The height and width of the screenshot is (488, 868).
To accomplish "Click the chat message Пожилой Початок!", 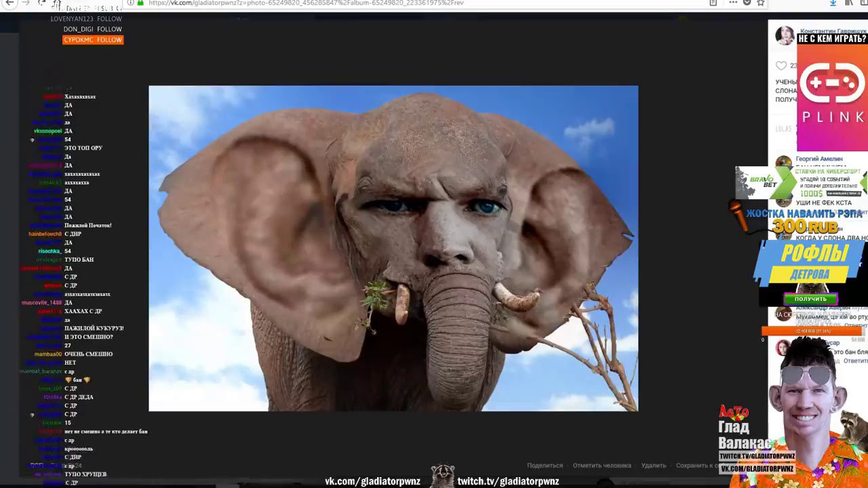I will (x=88, y=225).
